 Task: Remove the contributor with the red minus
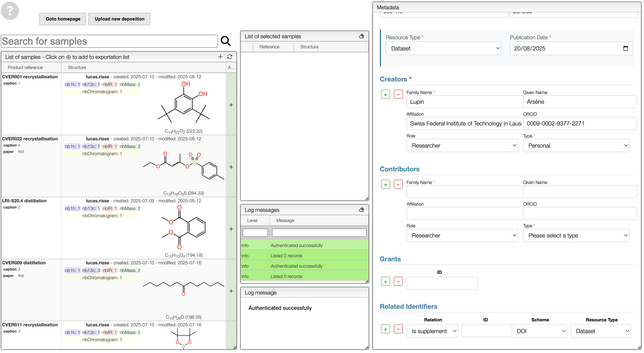[x=398, y=185]
